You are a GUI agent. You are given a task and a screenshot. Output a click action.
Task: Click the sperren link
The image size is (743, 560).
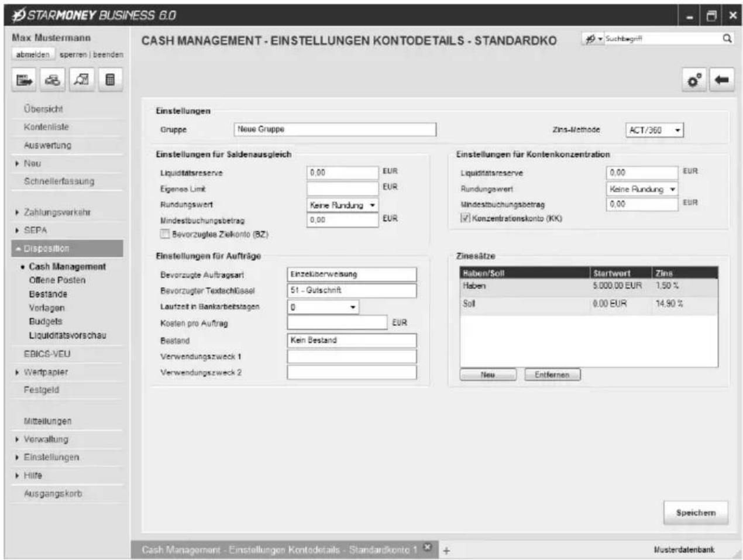pos(73,54)
